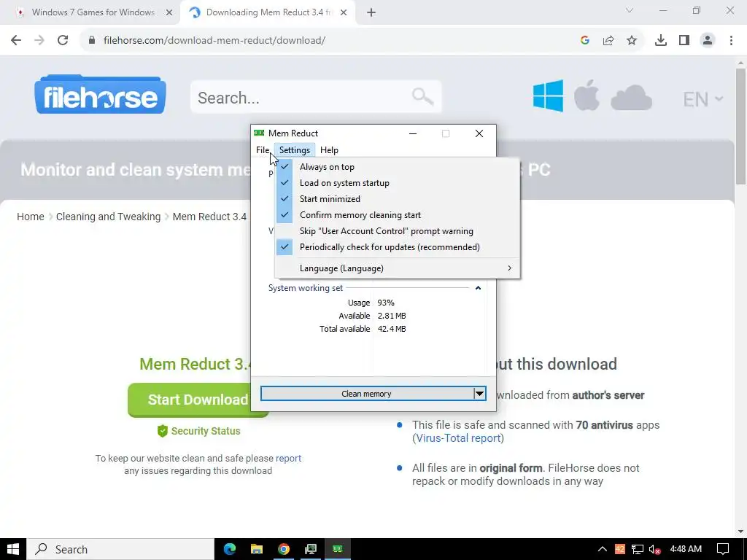Toggle Start minimized option
The height and width of the screenshot is (560, 747).
[398, 199]
